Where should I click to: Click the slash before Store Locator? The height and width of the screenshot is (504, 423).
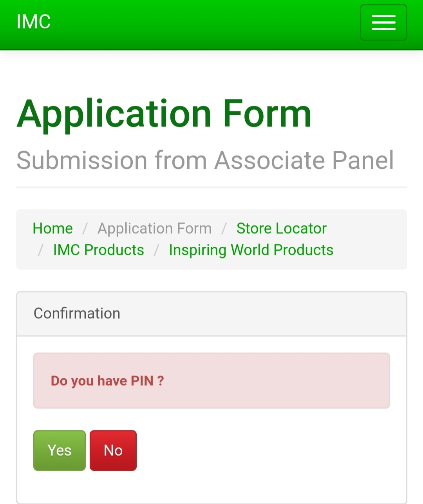click(224, 228)
